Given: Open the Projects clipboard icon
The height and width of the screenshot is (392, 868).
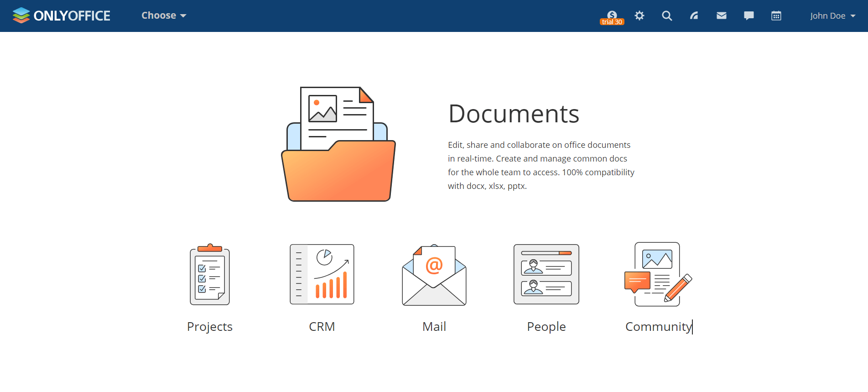Looking at the screenshot, I should (210, 274).
